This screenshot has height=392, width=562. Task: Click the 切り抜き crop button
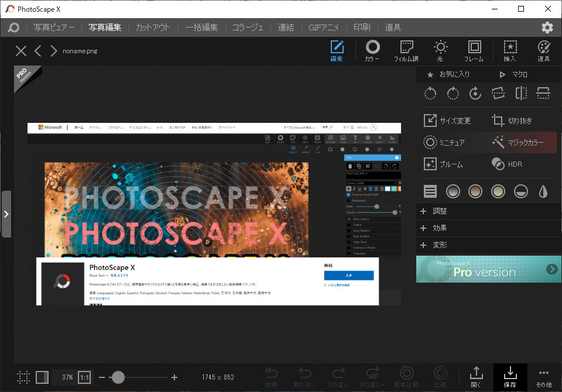click(x=512, y=121)
